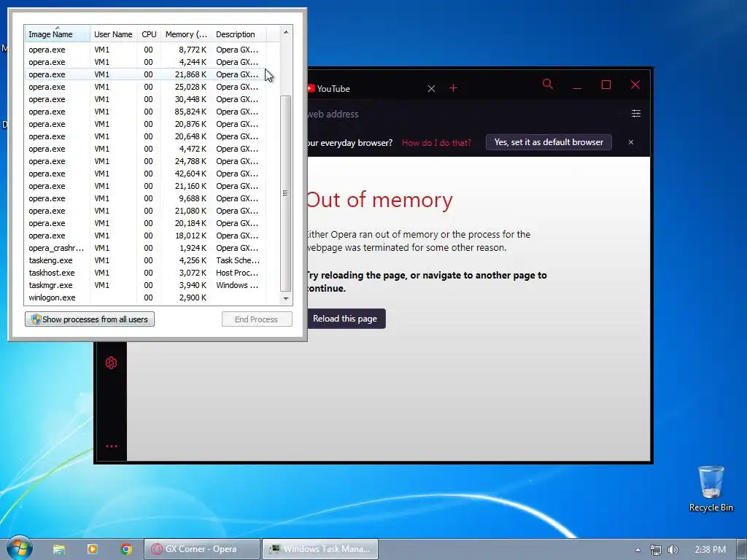Click 'Yes, set it as default browser'
Image resolution: width=747 pixels, height=560 pixels.
(x=549, y=142)
